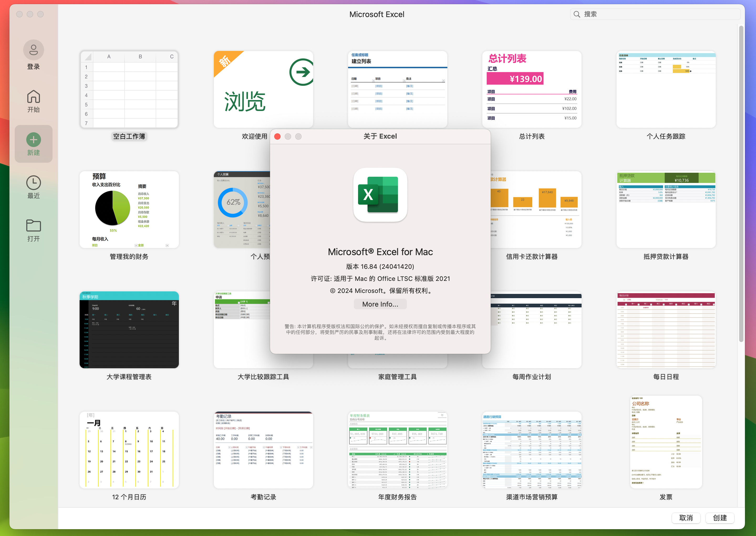Click the 取消 button
The height and width of the screenshot is (536, 756).
coord(686,518)
